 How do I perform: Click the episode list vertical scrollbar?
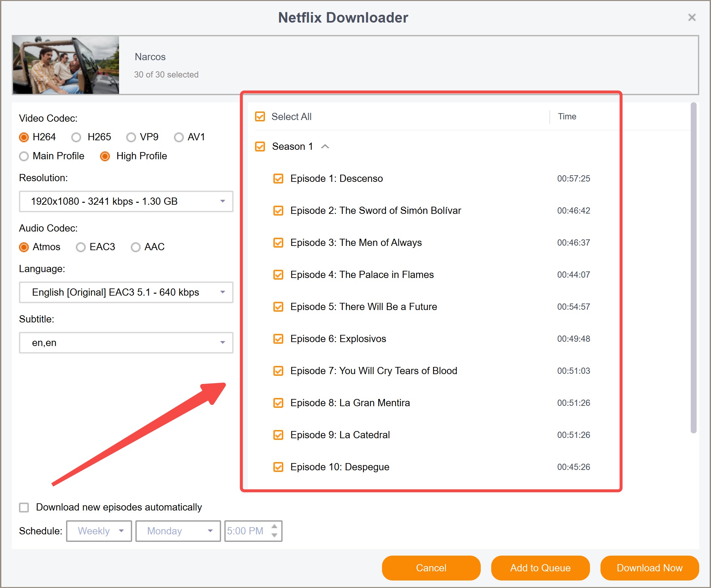pyautogui.click(x=693, y=268)
